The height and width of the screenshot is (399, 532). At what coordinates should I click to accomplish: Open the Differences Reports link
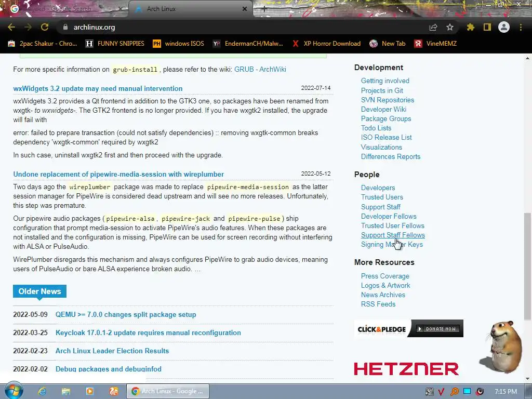click(x=391, y=157)
